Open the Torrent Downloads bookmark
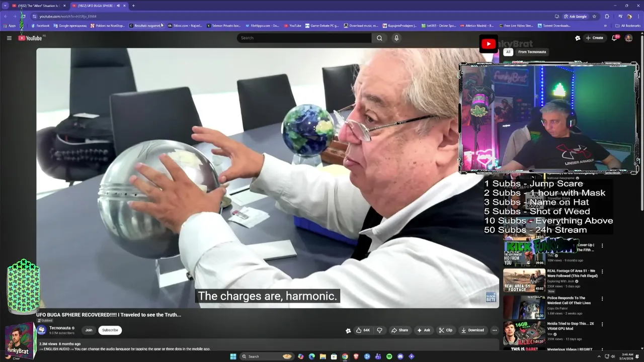644x362 pixels. [554, 26]
